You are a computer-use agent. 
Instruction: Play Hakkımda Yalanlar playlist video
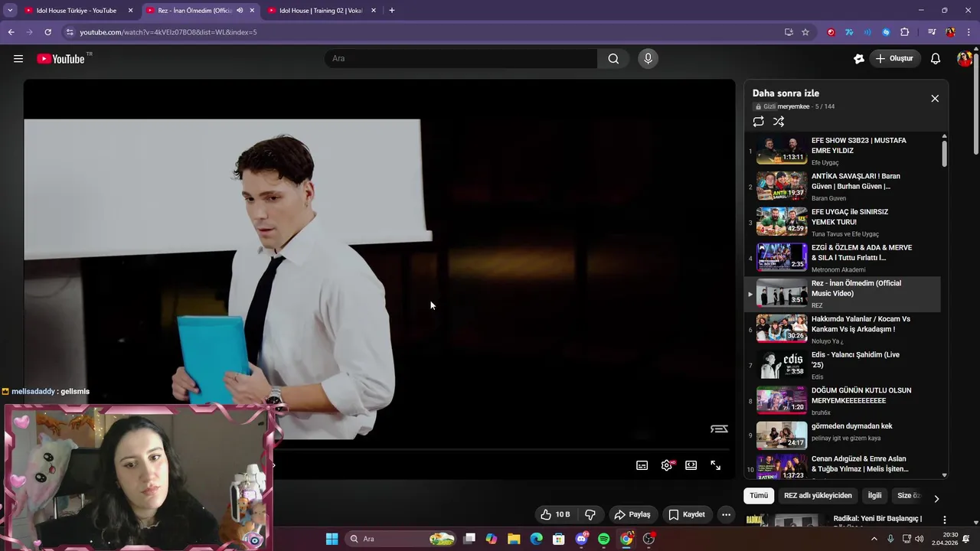842,329
